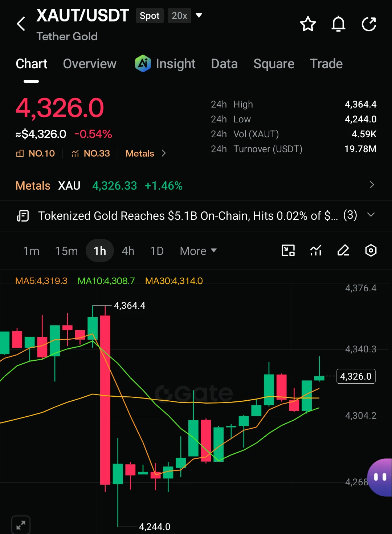Tap the 4,364.4 chart high label
Viewport: 392px width, 534px height.
pos(130,306)
